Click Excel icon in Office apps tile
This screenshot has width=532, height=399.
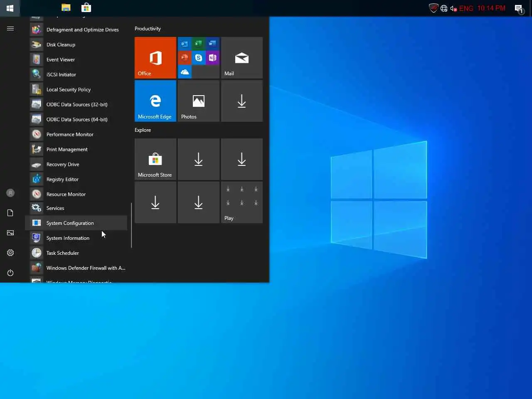(x=199, y=44)
